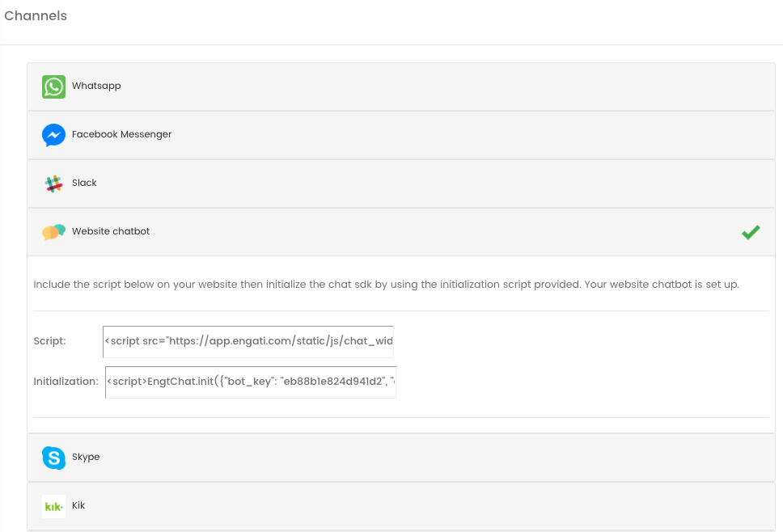Image resolution: width=783 pixels, height=532 pixels.
Task: Click the Whatsapp label text
Action: tap(96, 86)
